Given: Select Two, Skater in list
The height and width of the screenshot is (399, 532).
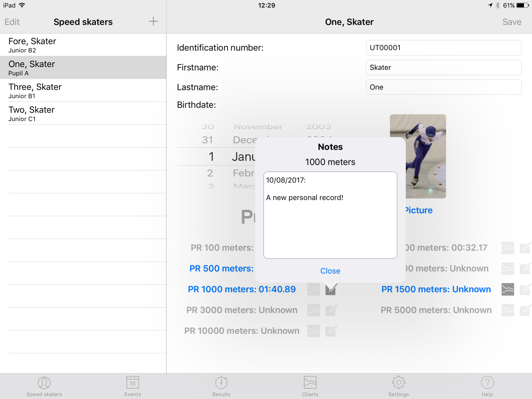Looking at the screenshot, I should tap(83, 113).
